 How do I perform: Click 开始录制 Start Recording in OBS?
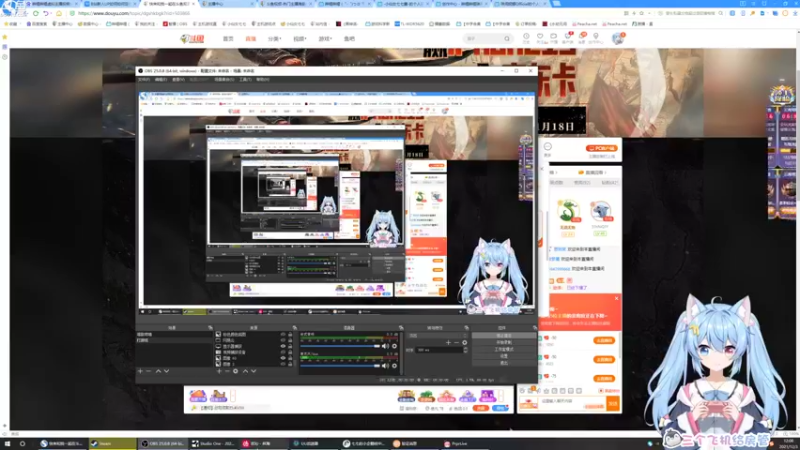[504, 342]
